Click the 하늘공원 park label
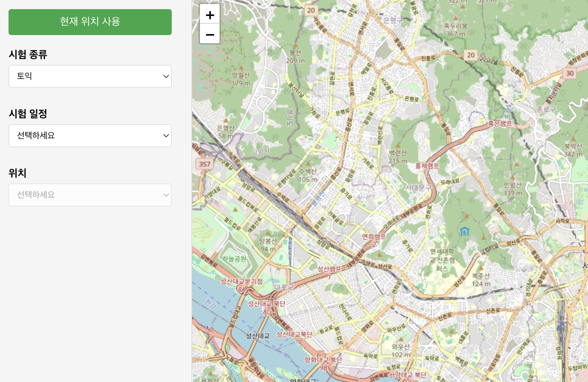 [x=234, y=259]
